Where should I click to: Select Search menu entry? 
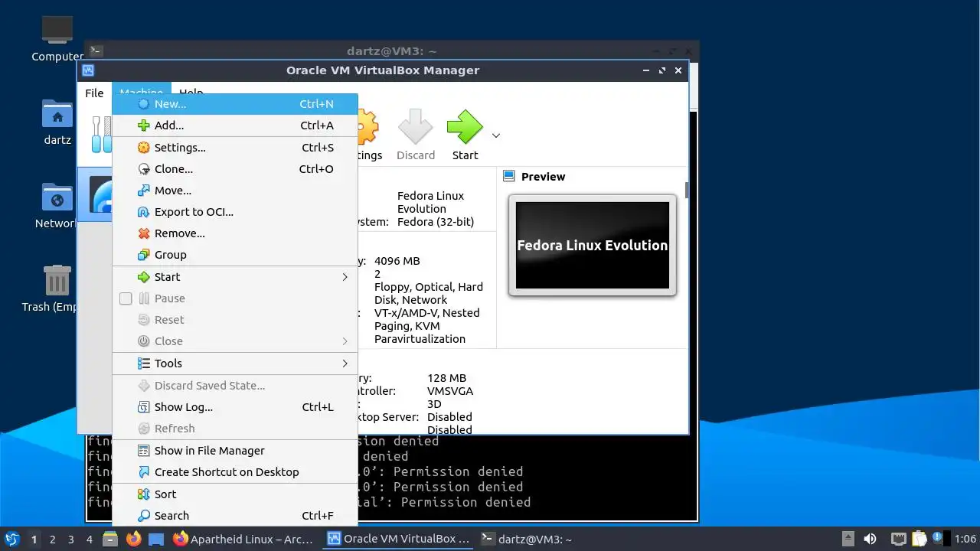tap(235, 516)
